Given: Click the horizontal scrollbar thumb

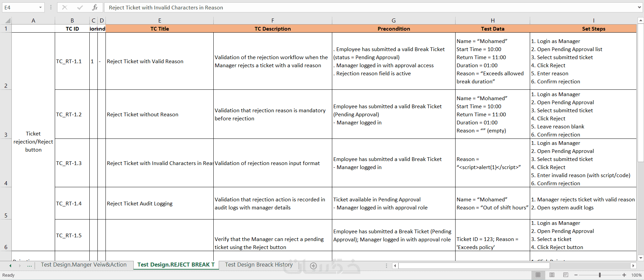Looking at the screenshot, I should 474,266.
